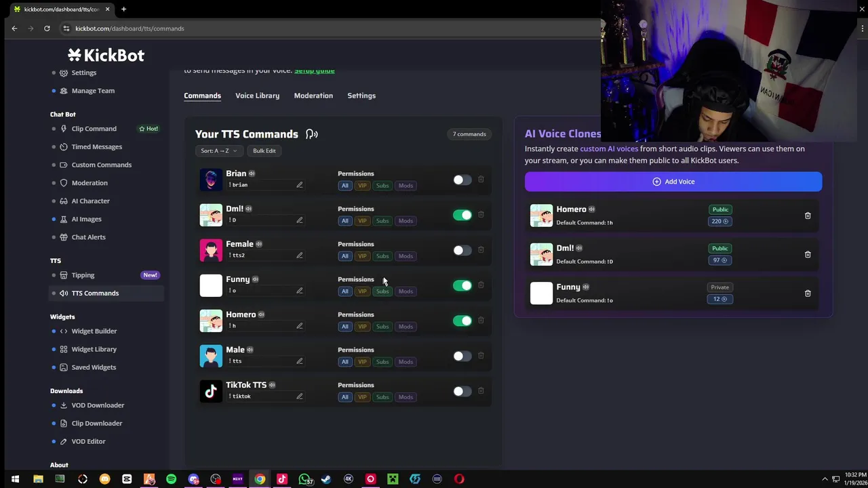
Task: Reload the page with browser refresh icon
Action: click(x=47, y=28)
